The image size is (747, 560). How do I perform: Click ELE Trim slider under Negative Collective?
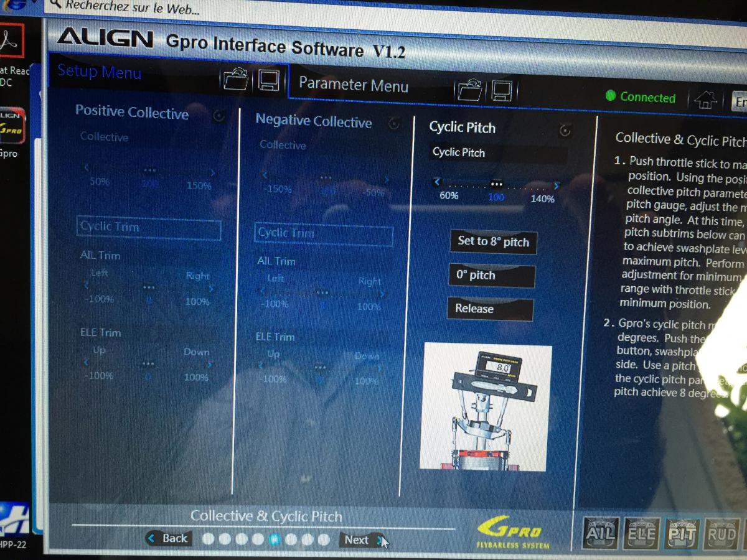click(x=321, y=367)
